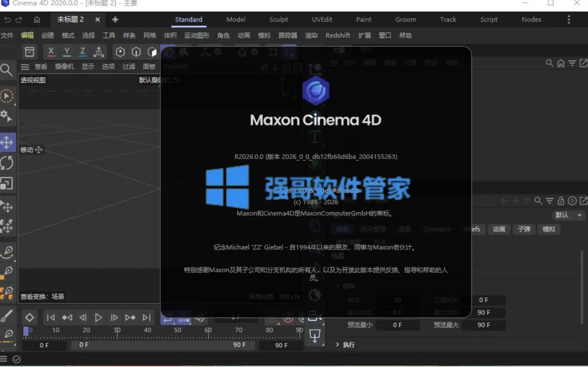Select the Live Selection tool
Screen dimensions: 588x367
coord(7,96)
